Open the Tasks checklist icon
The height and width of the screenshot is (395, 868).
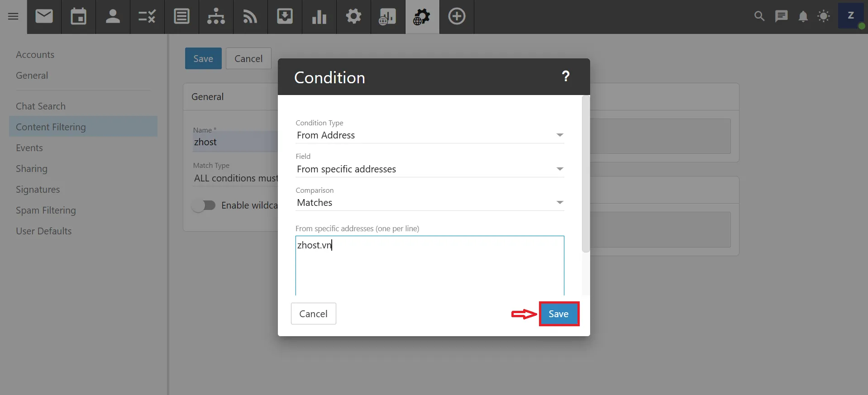147,17
